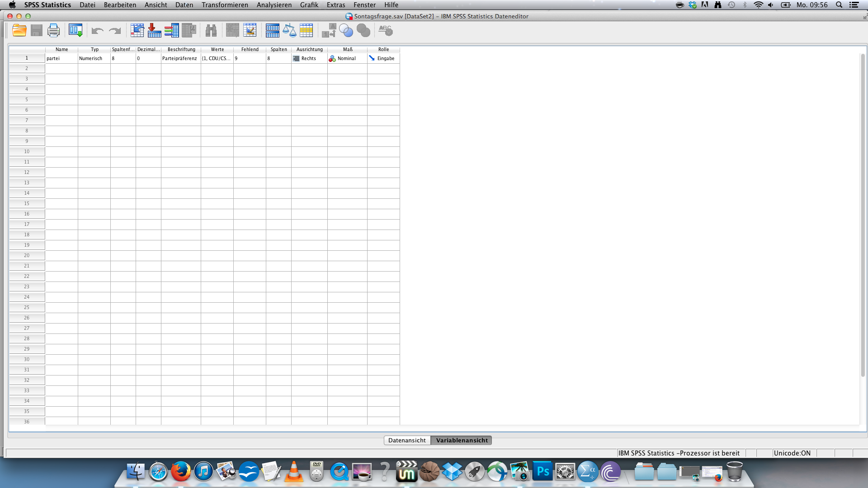The height and width of the screenshot is (488, 868).
Task: Open the 'Nominal' measure cell
Action: click(347, 58)
